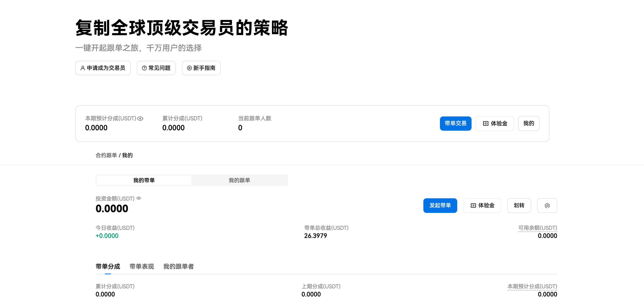This screenshot has height=306, width=644.
Task: Click 我的 button in summary card
Action: coord(528,123)
